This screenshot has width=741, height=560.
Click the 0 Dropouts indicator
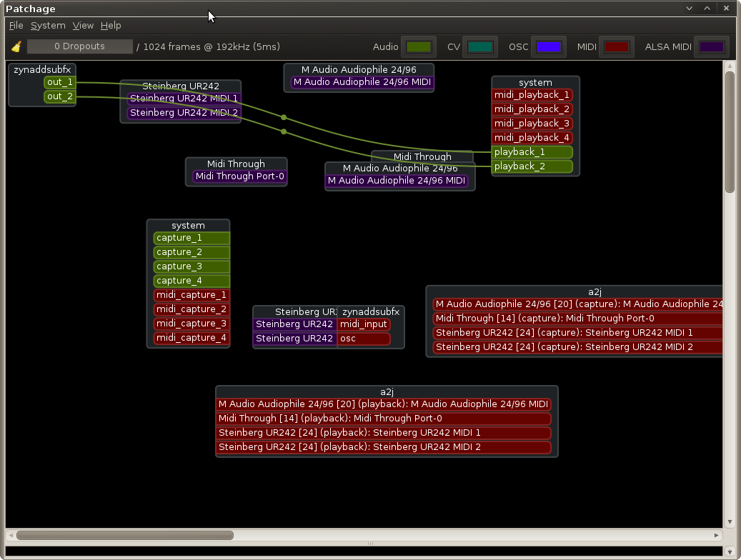click(79, 46)
